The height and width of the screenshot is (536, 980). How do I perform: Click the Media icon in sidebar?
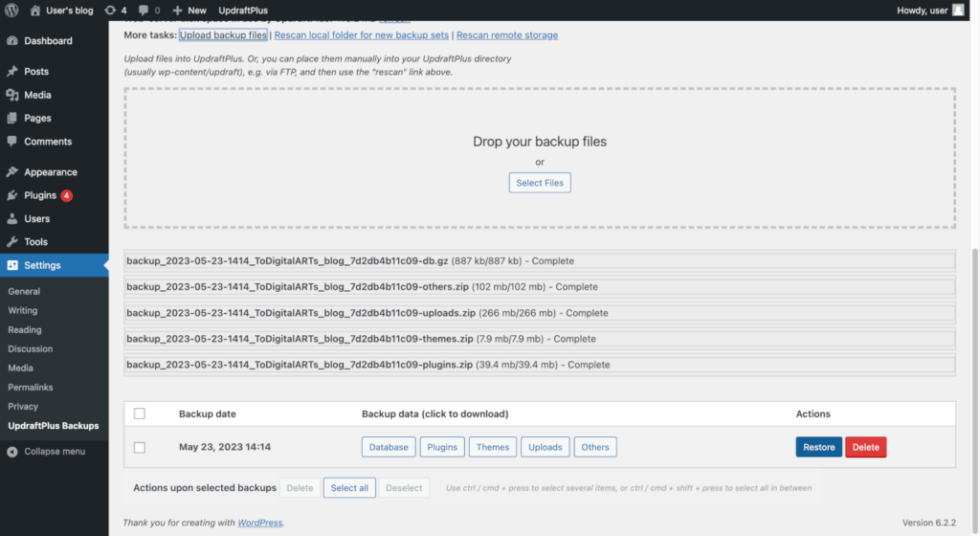[x=11, y=95]
